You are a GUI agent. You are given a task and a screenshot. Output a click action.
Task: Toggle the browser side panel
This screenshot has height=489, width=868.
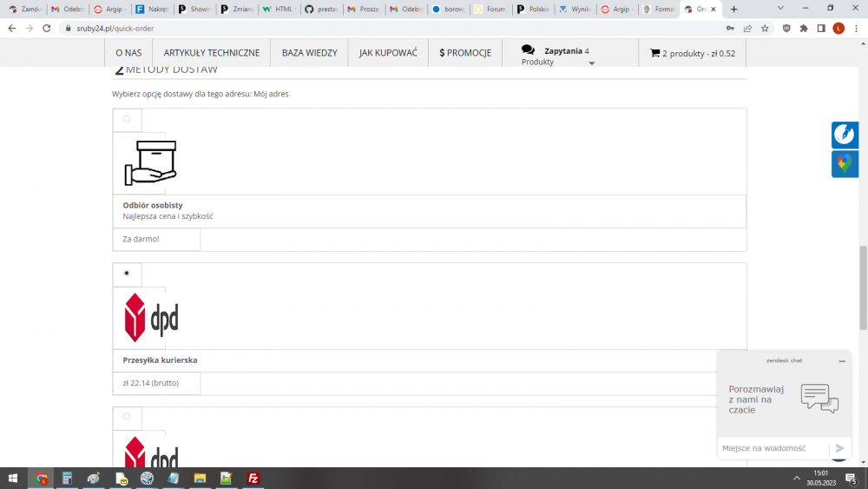(821, 29)
